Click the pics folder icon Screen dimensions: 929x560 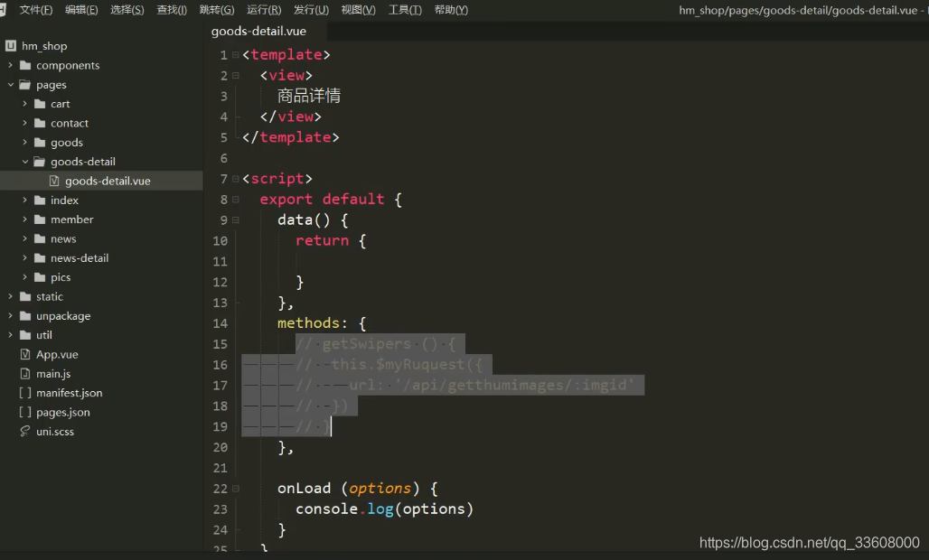[x=40, y=277]
